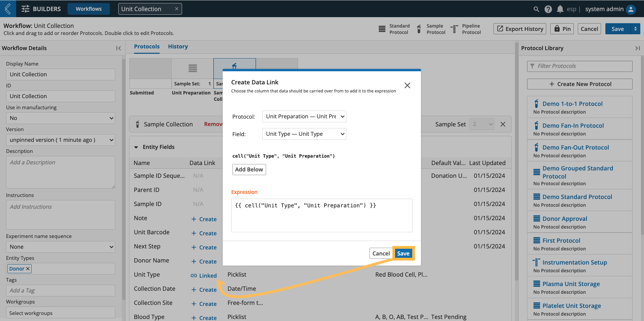644x321 pixels.
Task: Add a Pipeline Protocol from toolbar
Action: [x=466, y=29]
